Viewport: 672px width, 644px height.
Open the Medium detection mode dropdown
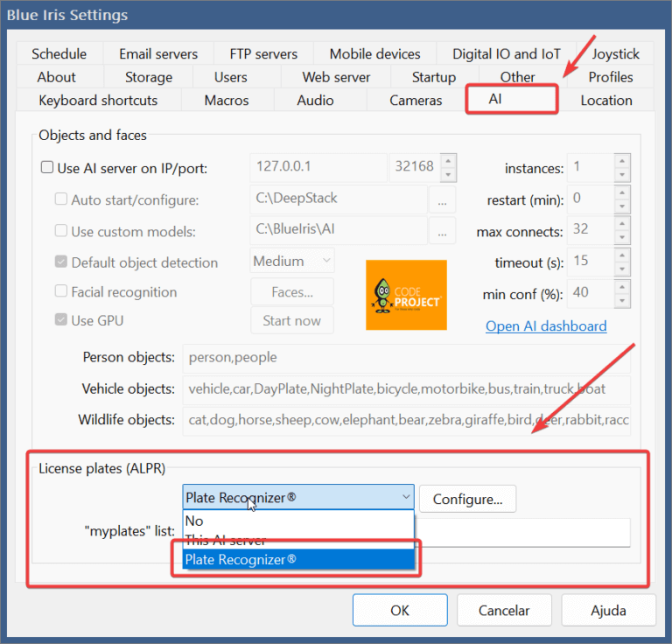[x=292, y=261]
